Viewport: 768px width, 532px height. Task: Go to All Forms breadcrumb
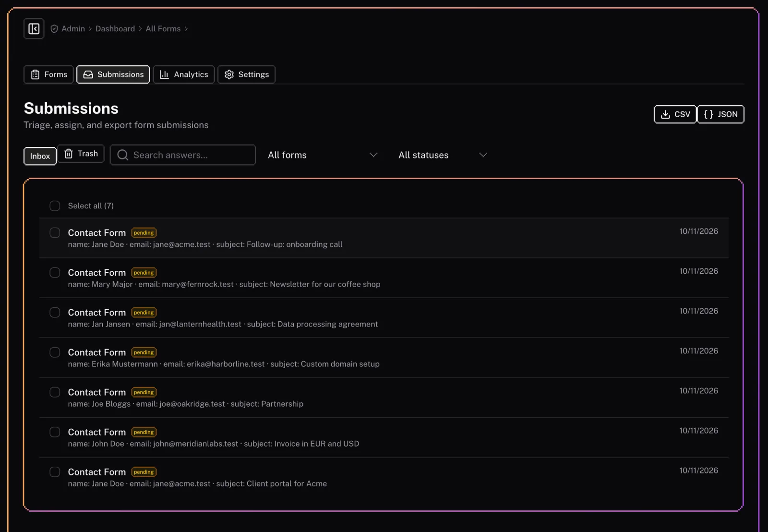pyautogui.click(x=163, y=29)
